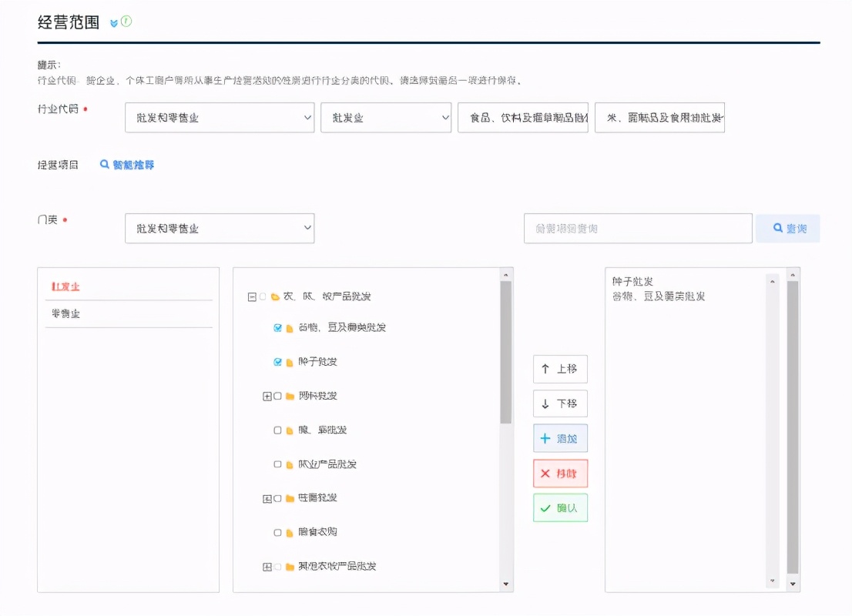Click the 下移 move-down button
The image size is (852, 616).
pyautogui.click(x=560, y=403)
